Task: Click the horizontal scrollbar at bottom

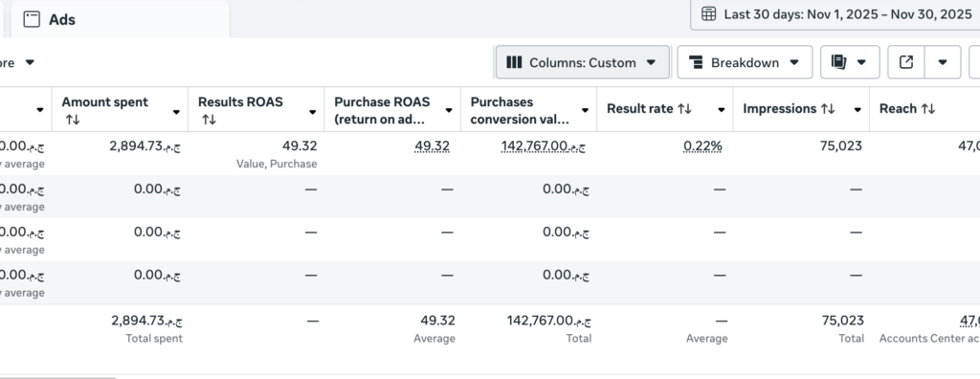Action: 58,377
